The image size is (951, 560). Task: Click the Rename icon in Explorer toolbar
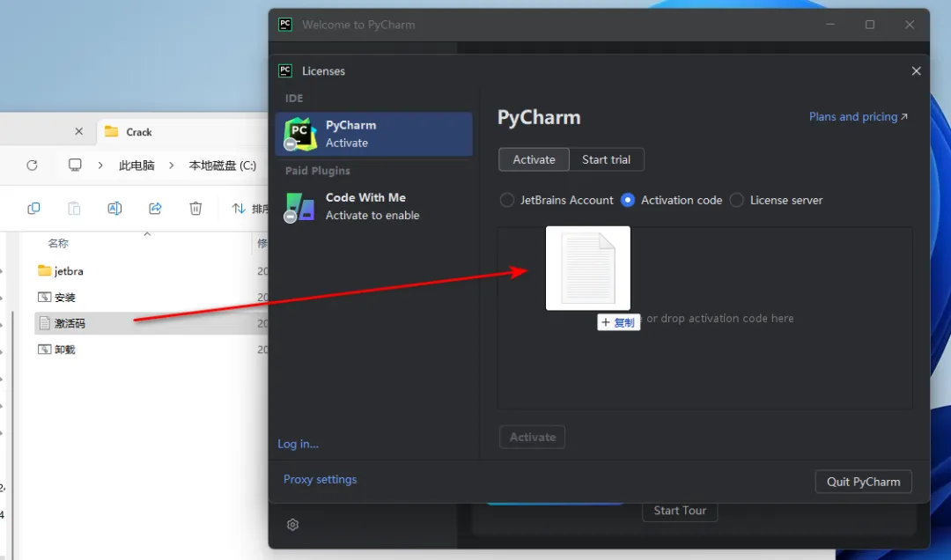[x=114, y=209]
